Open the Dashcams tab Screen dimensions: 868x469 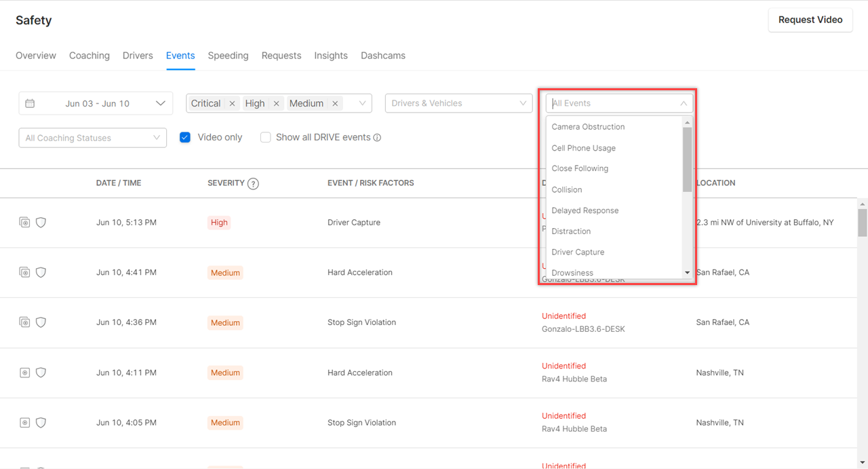pyautogui.click(x=383, y=56)
